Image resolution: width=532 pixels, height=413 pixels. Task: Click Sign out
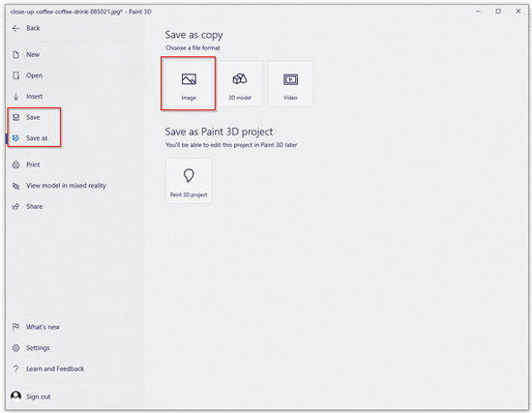(39, 397)
